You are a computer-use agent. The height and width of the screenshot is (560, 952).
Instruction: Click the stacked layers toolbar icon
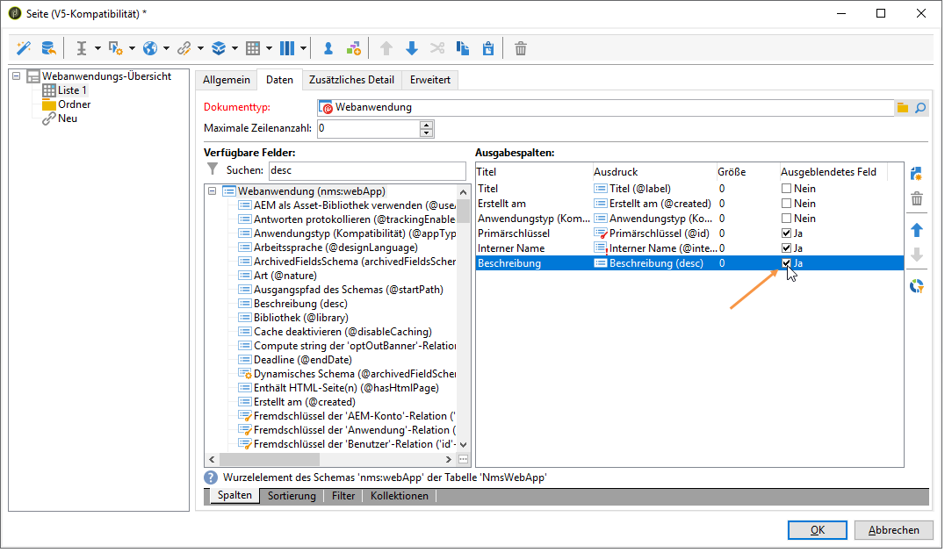pyautogui.click(x=219, y=48)
